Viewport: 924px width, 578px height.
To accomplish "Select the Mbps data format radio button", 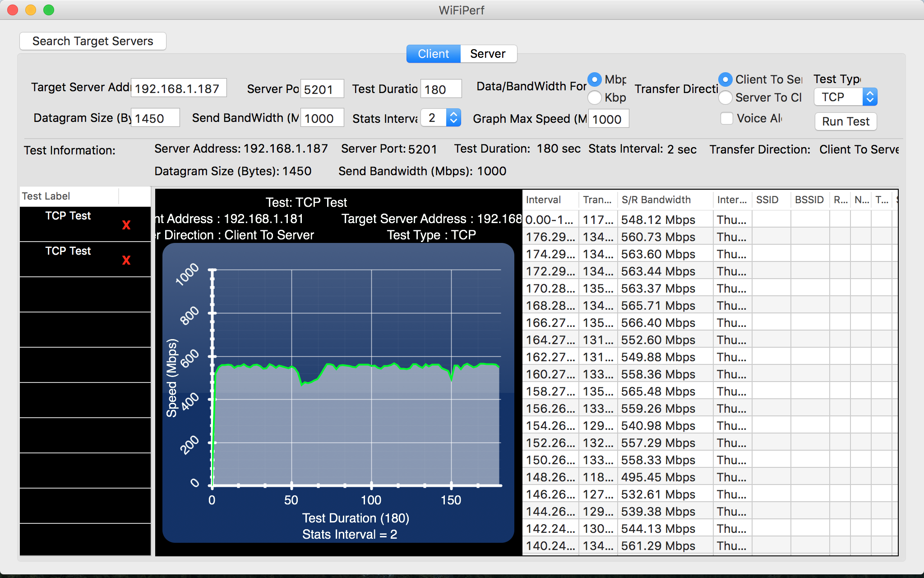I will [595, 80].
